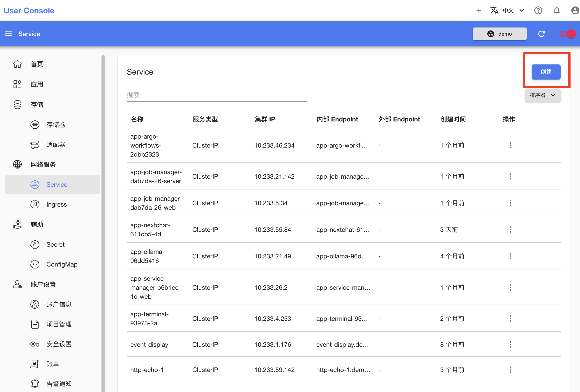
Task: Click internal endpoint event-display.de…
Action: [342, 345]
